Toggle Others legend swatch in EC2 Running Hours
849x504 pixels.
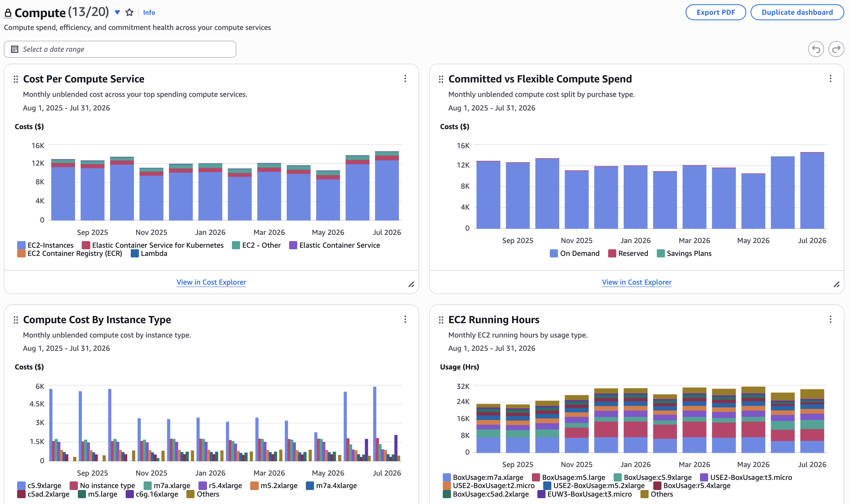(644, 494)
